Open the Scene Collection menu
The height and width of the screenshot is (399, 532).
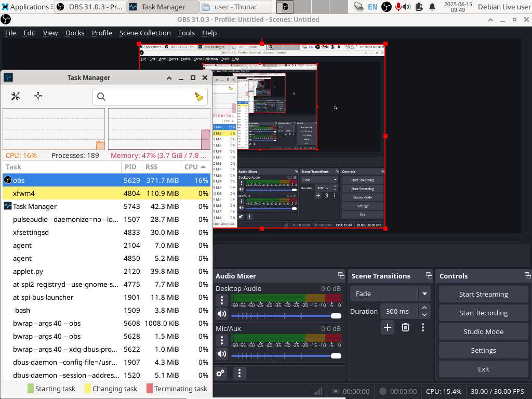145,33
